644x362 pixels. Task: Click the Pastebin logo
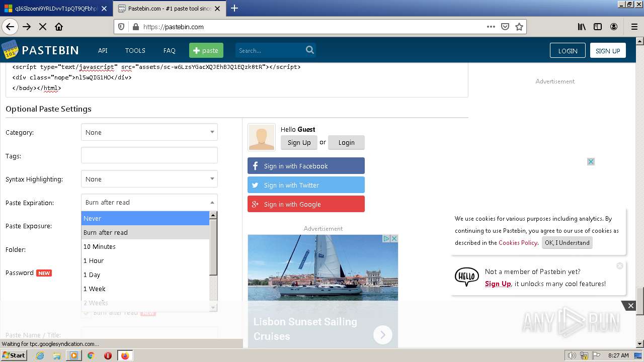point(40,50)
